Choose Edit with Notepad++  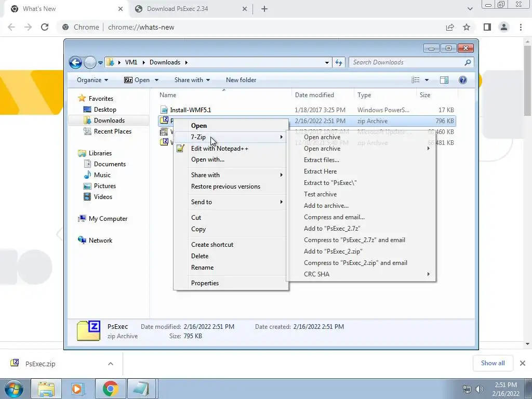[220, 149]
